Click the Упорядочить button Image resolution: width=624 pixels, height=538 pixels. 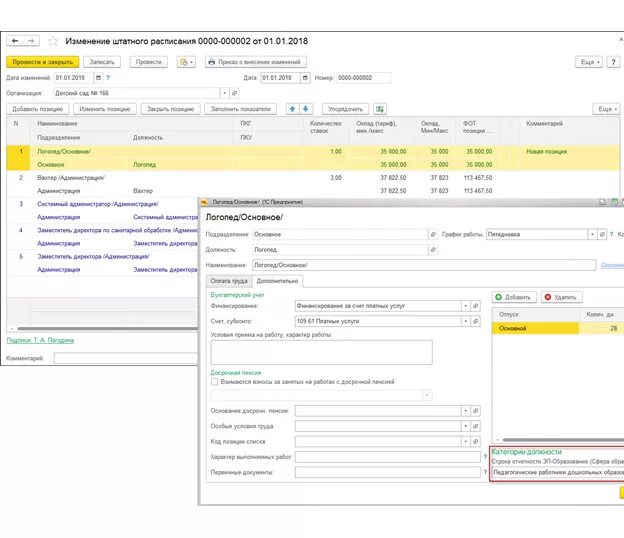(x=345, y=109)
